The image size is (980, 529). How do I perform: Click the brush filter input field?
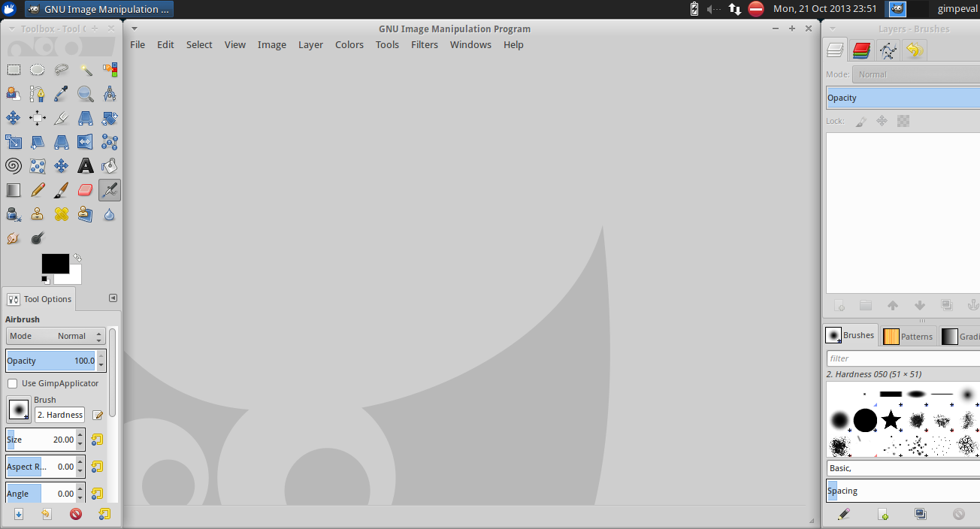tap(903, 358)
